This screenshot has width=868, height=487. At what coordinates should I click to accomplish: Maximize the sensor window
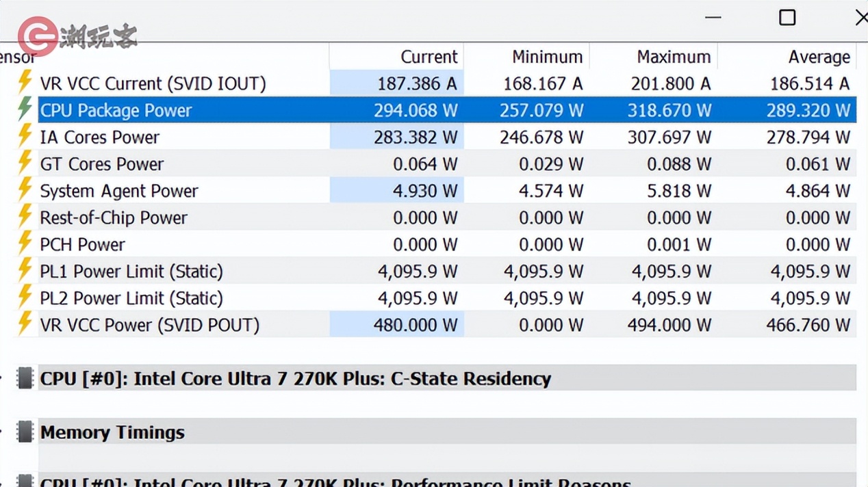(x=787, y=17)
